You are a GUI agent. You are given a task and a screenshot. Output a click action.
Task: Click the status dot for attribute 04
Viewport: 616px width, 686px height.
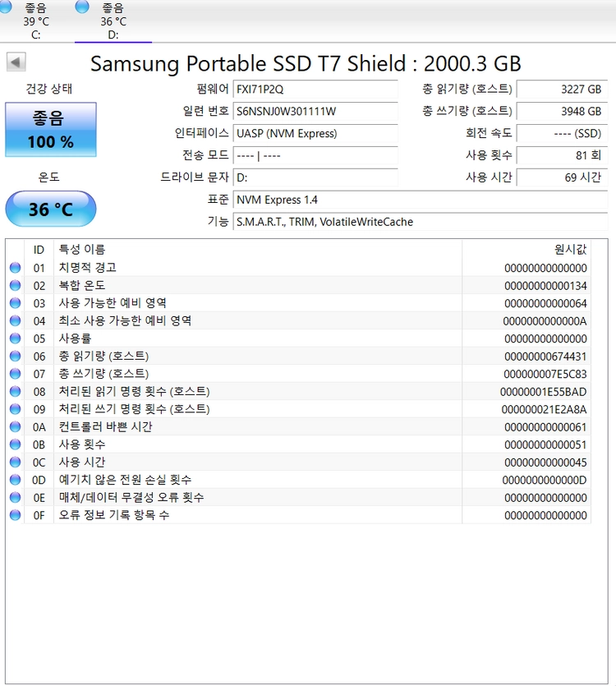point(16,320)
